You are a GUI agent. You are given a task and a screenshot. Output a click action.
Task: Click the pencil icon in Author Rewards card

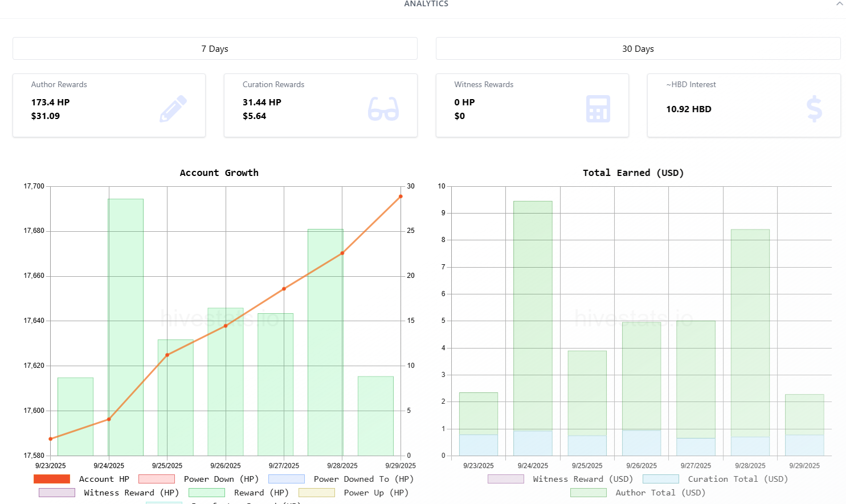point(173,109)
